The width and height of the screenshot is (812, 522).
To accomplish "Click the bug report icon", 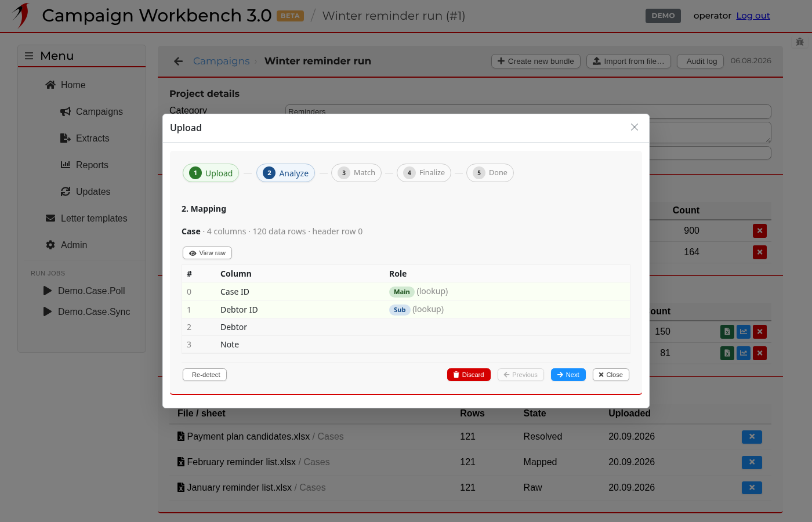I will click(x=800, y=42).
